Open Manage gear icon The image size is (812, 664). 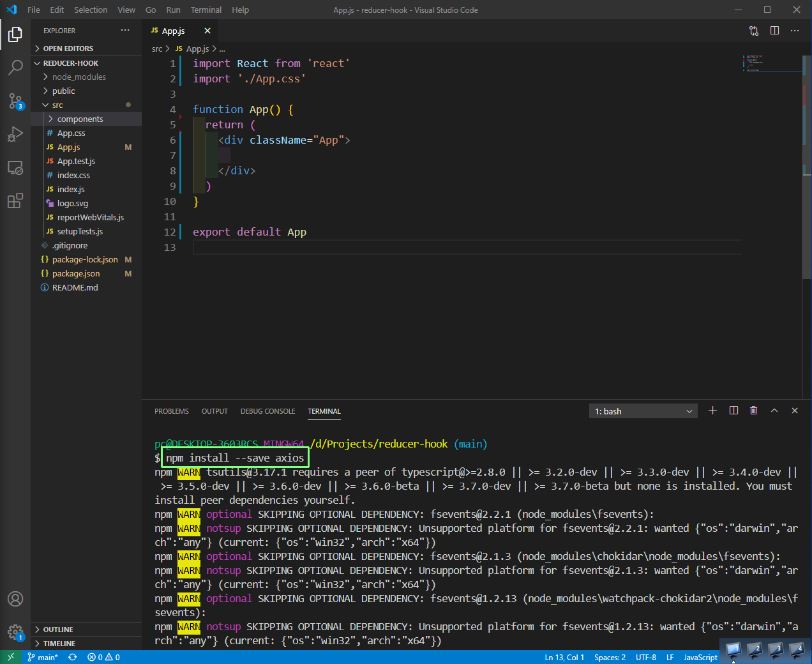click(x=15, y=633)
